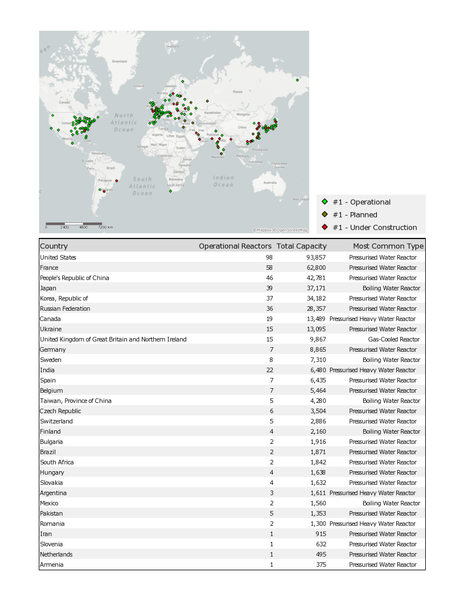Select the South Africa reactor marker on map

[x=171, y=191]
